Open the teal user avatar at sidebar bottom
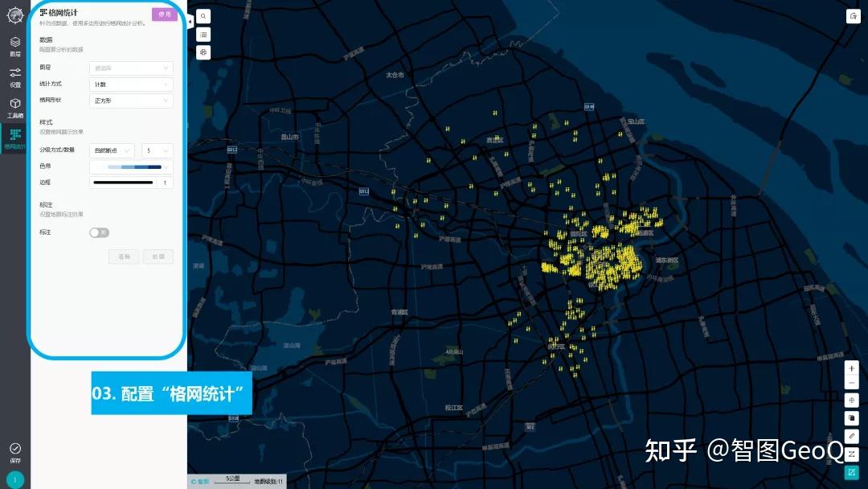Viewport: 868px width, 489px height. pos(15,479)
